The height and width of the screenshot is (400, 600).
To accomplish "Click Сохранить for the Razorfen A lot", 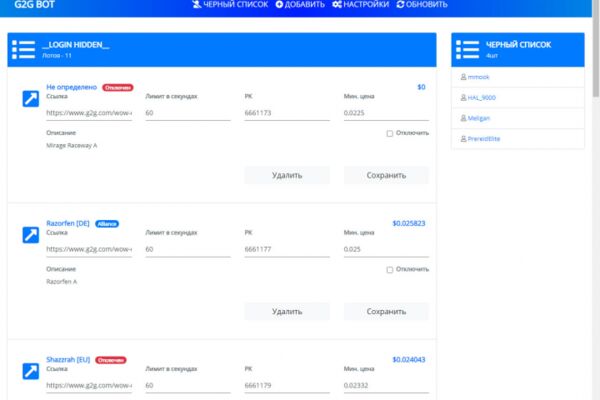I will pos(386,312).
